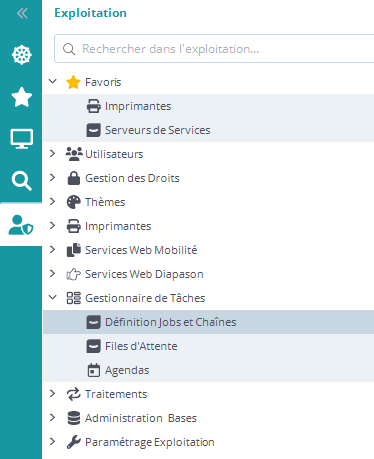Click the Services Web Mobilité documents icon
This screenshot has height=459, width=374.
[74, 250]
